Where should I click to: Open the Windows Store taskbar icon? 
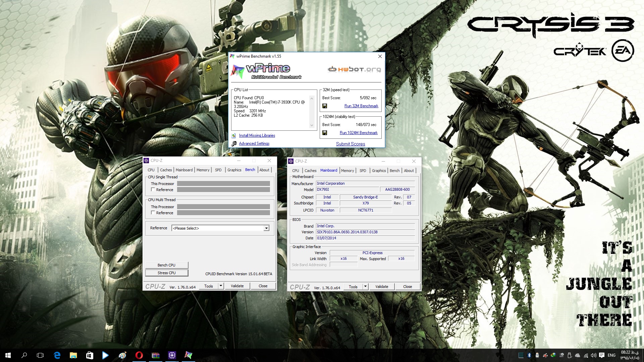click(x=90, y=355)
